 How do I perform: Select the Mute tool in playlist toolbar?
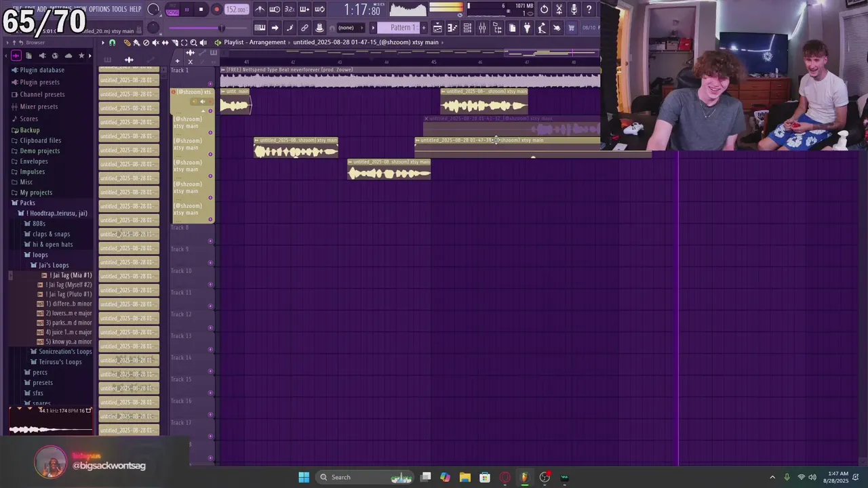click(155, 43)
